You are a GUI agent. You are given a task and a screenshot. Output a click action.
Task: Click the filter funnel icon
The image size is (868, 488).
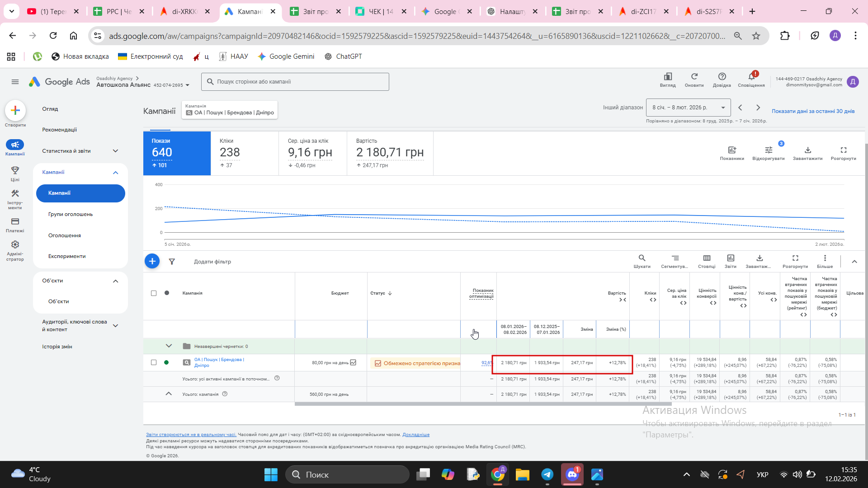pos(172,262)
